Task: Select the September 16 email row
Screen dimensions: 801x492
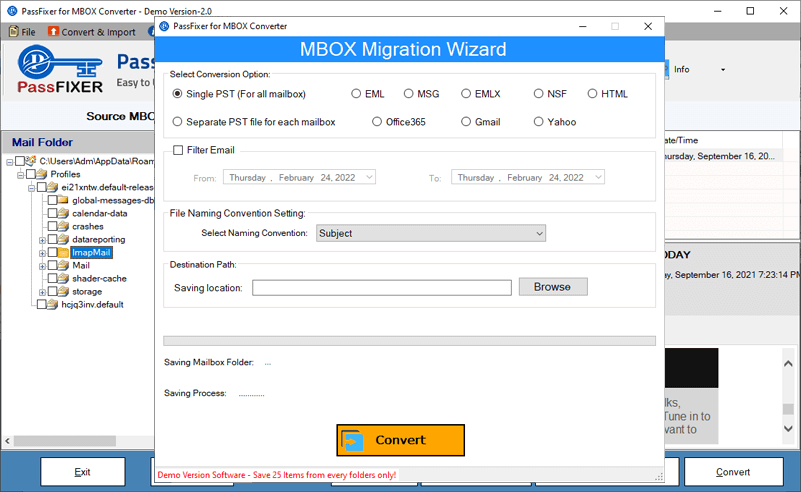Action: (723, 156)
